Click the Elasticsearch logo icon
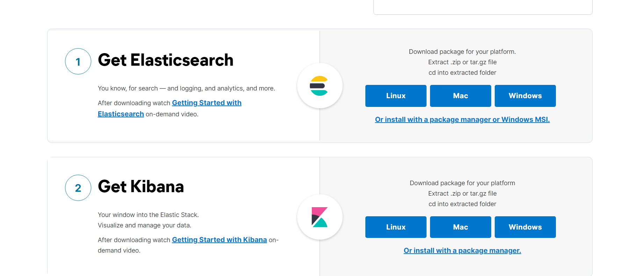Viewport: 644px width, 276px height. click(319, 86)
